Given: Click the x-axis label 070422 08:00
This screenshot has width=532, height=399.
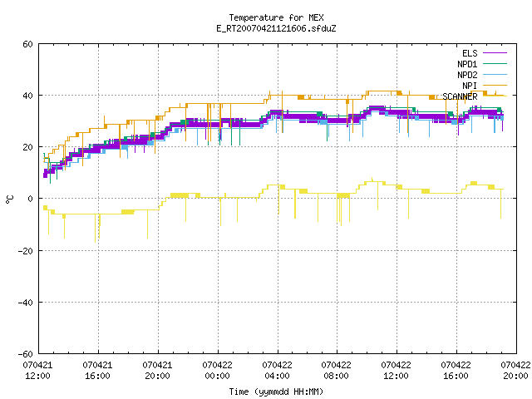Looking at the screenshot, I should pyautogui.click(x=336, y=371).
